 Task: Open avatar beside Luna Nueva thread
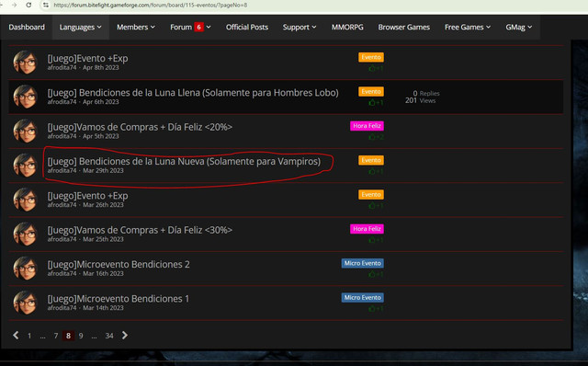[x=25, y=166]
